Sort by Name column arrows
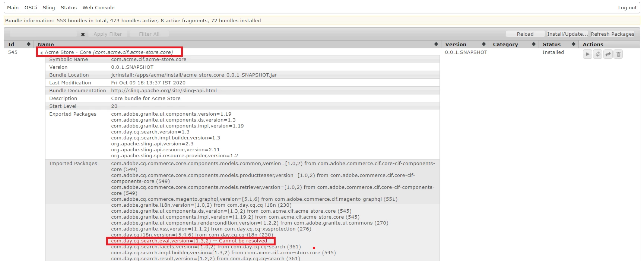Viewport: 644px width, 261px height. click(436, 44)
